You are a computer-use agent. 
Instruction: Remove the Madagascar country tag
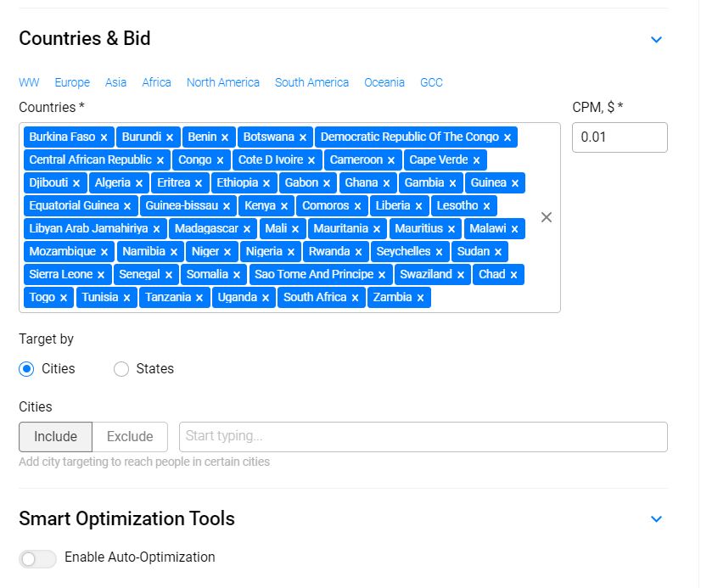pos(247,229)
